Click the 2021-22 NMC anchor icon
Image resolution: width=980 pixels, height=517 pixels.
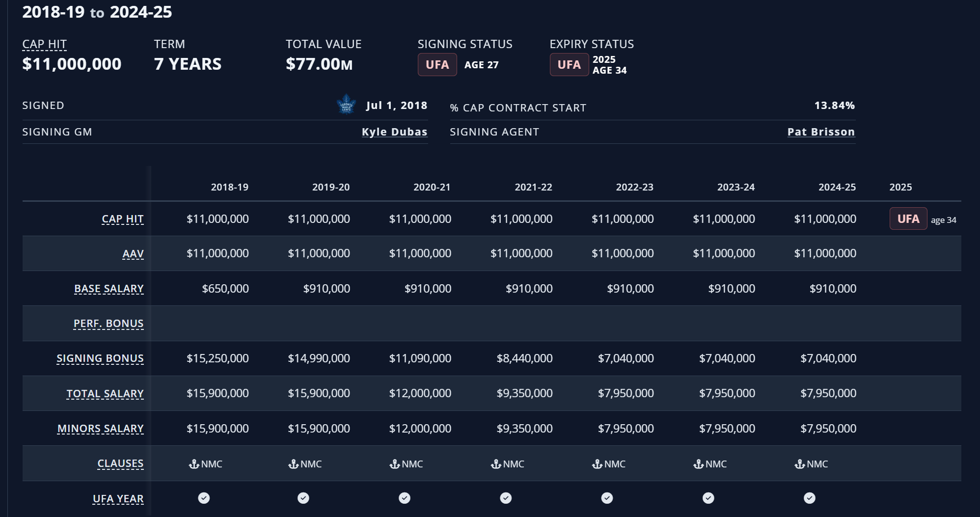496,464
